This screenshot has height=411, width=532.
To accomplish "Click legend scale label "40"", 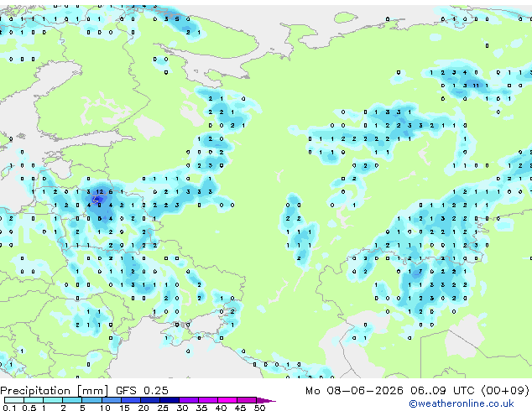I will click(x=221, y=408).
